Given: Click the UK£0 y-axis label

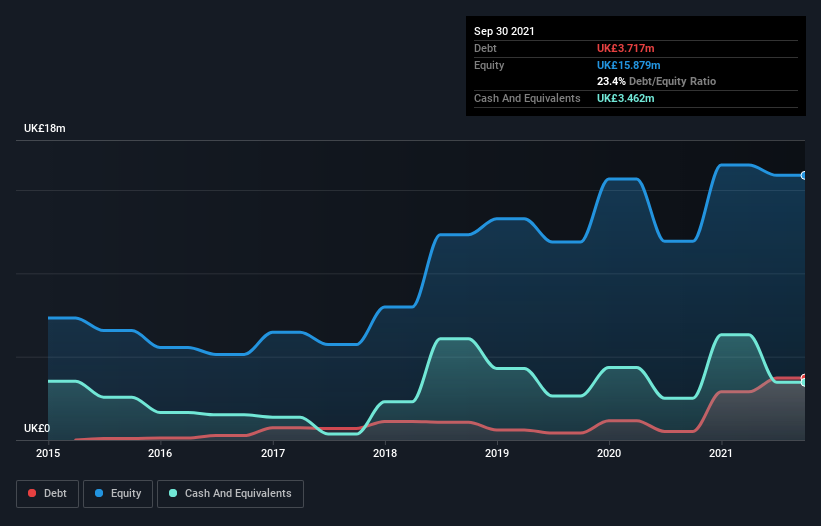Looking at the screenshot, I should [x=37, y=428].
